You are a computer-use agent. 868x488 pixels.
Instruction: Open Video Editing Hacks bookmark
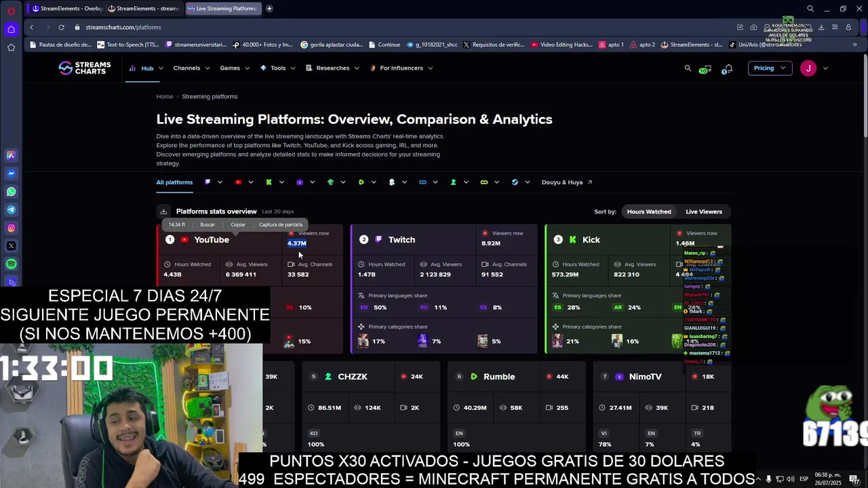point(561,45)
